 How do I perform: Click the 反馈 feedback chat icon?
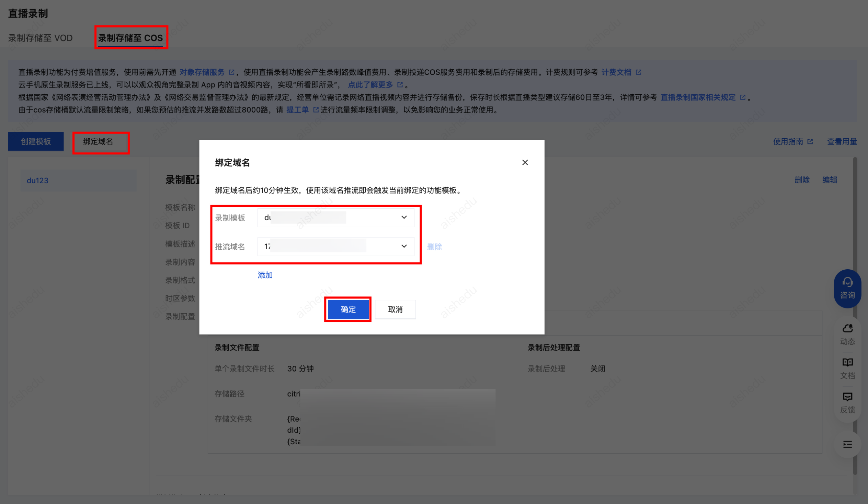click(x=847, y=397)
